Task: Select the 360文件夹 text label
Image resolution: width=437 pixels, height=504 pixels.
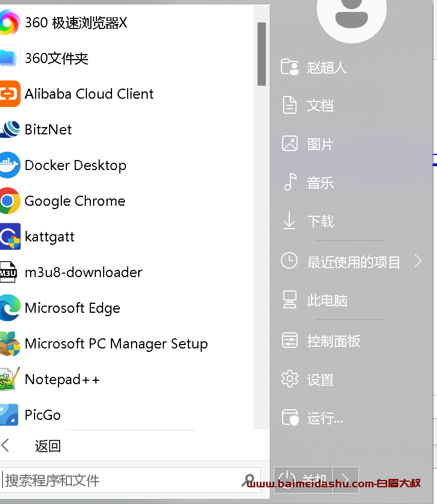Action: (x=56, y=58)
